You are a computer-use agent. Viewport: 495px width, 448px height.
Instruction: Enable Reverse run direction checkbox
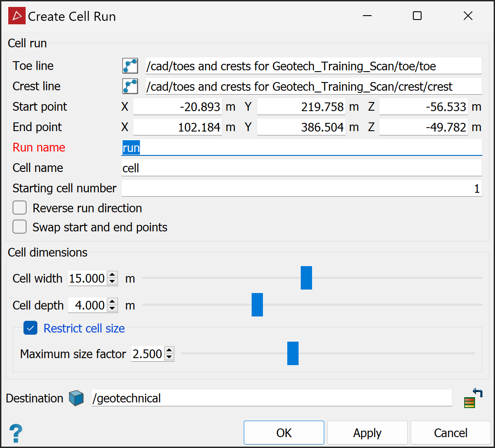pos(20,208)
